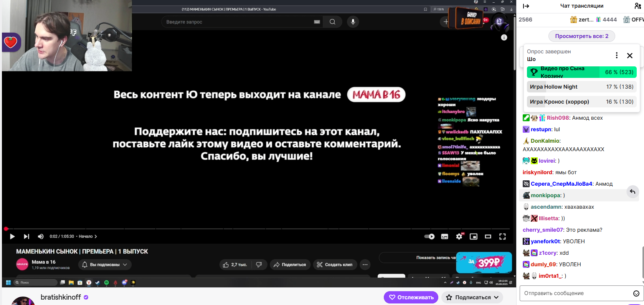Click the strawberry heart overlay icon
The width and height of the screenshot is (644, 305).
point(11,42)
